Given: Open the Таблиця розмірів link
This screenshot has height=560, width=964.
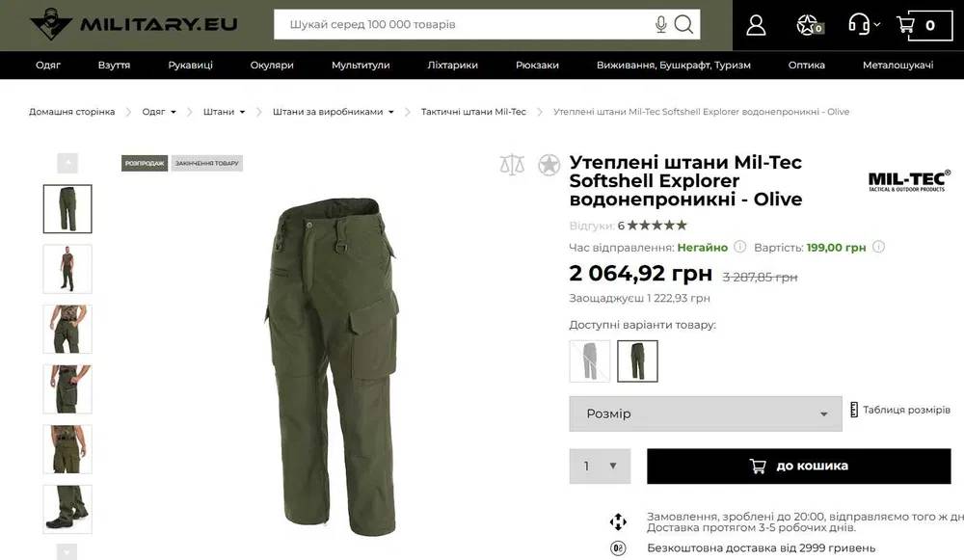Looking at the screenshot, I should [900, 410].
